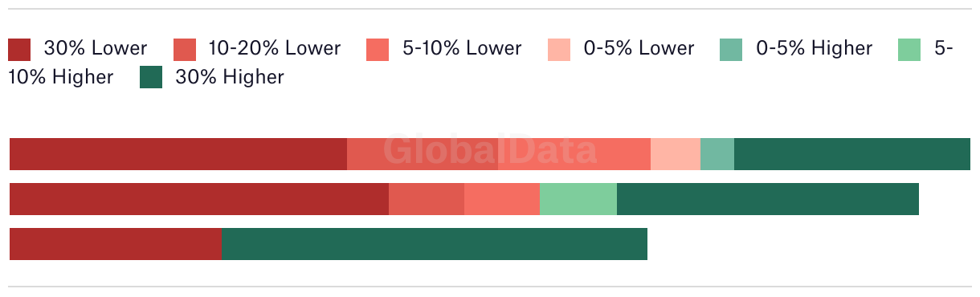The image size is (980, 297).
Task: Select the 30% Higher legend label
Action: tap(230, 77)
